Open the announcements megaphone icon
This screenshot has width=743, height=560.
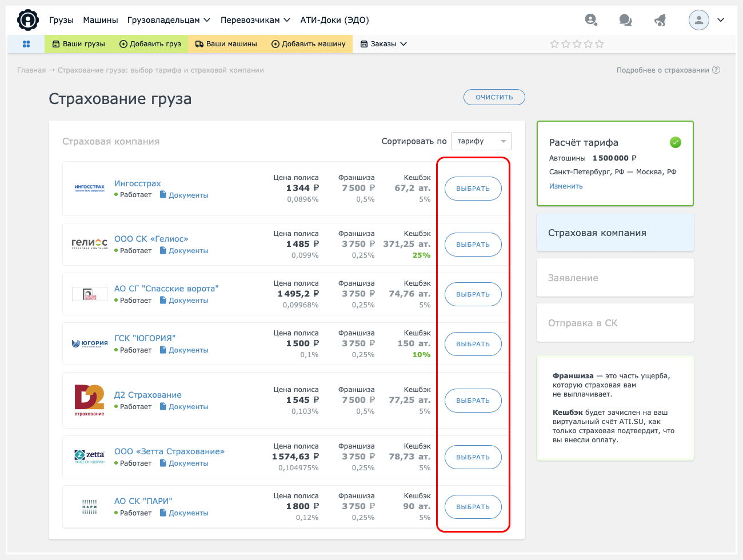click(660, 20)
